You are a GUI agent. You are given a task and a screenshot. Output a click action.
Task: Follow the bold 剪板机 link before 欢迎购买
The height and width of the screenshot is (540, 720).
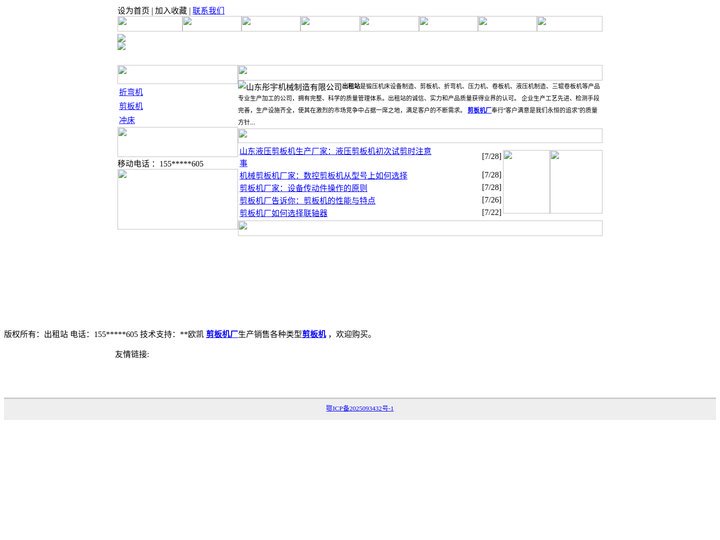click(x=314, y=334)
